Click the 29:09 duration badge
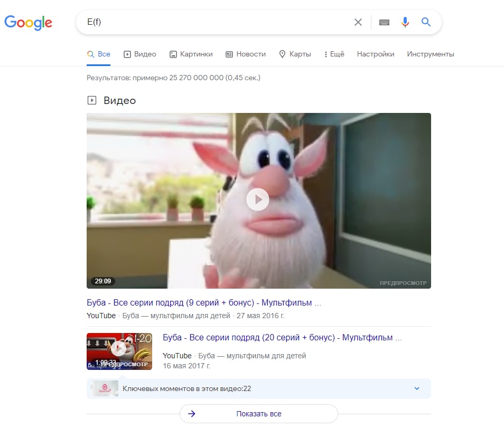This screenshot has height=438, width=504. (x=103, y=281)
